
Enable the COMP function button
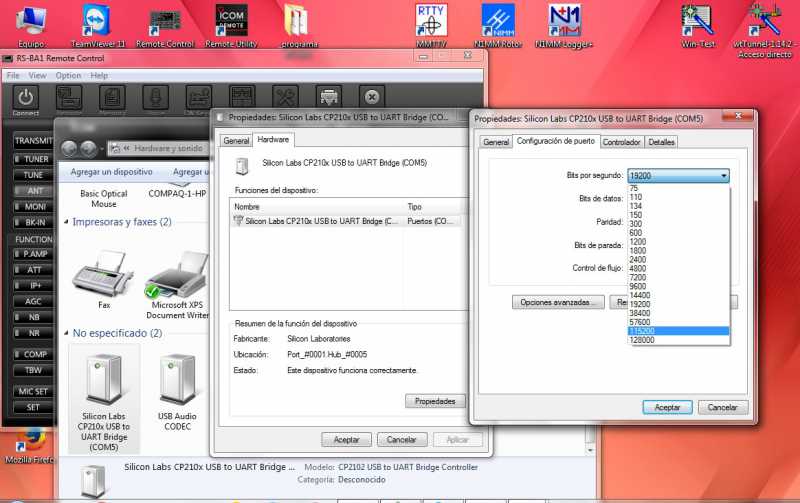35,354
